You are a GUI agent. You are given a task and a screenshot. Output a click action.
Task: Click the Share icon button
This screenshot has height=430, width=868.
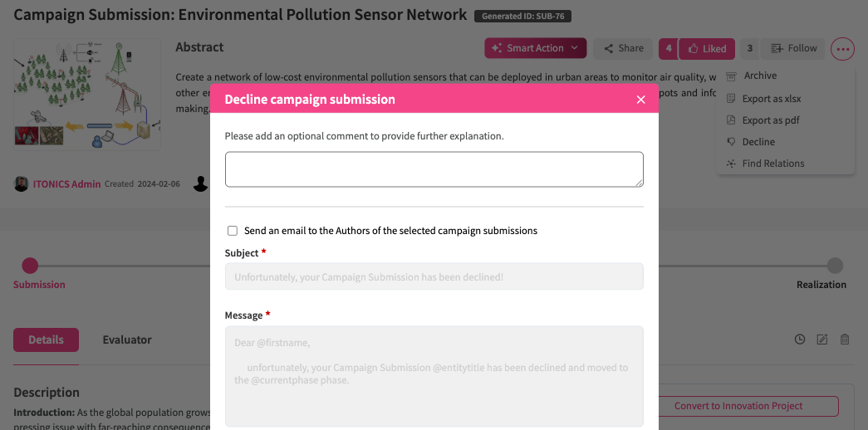(x=623, y=48)
